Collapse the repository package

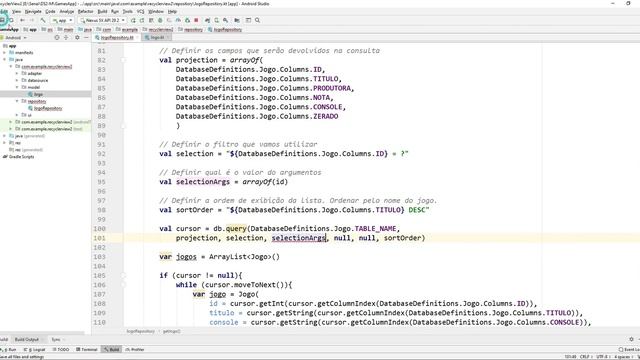click(x=17, y=101)
